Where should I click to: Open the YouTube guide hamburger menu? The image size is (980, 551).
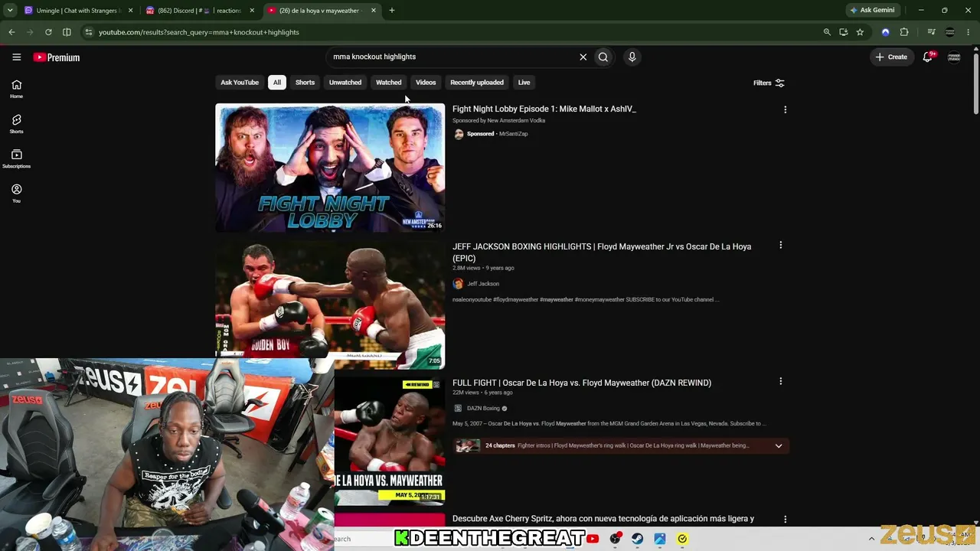(16, 57)
